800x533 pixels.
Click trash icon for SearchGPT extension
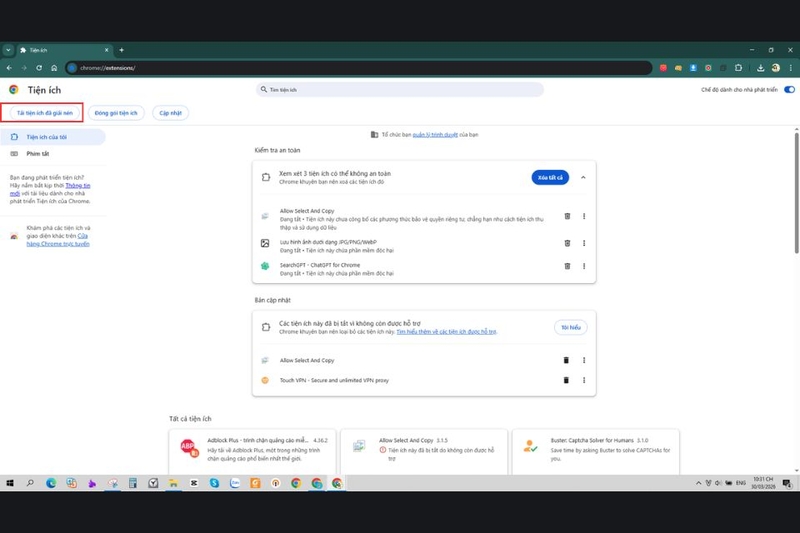point(567,266)
